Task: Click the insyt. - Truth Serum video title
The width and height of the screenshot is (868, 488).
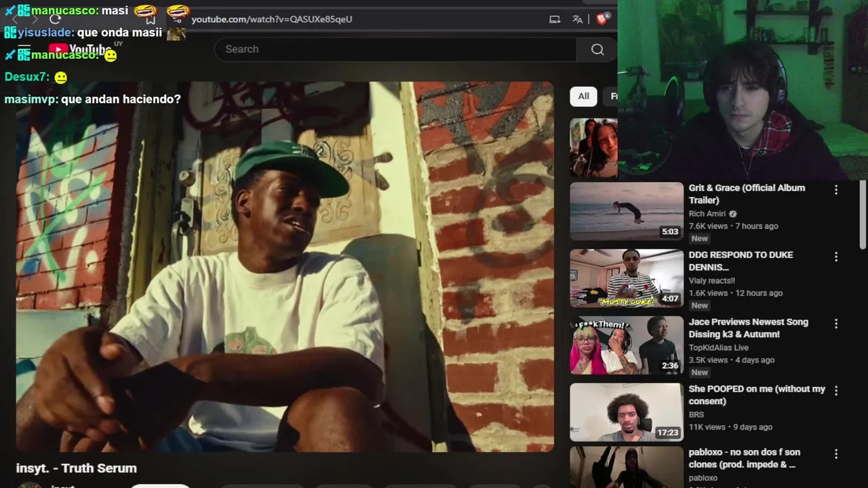Action: coord(77,468)
